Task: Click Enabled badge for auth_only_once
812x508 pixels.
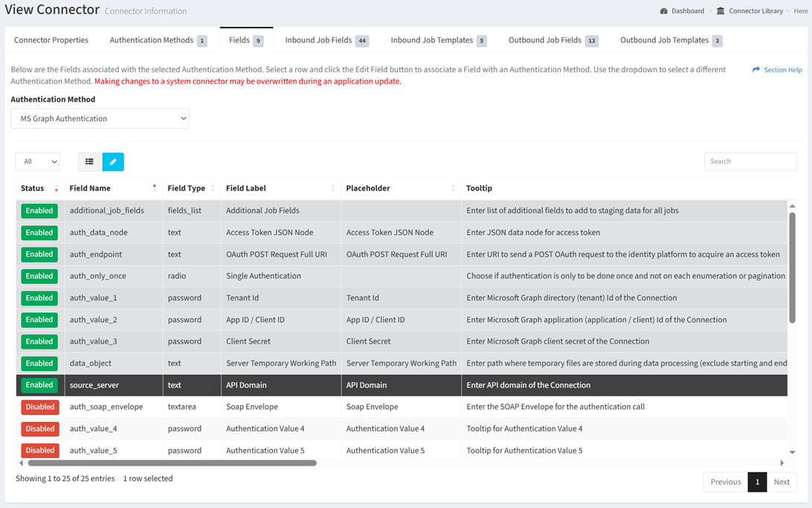Action: click(39, 276)
